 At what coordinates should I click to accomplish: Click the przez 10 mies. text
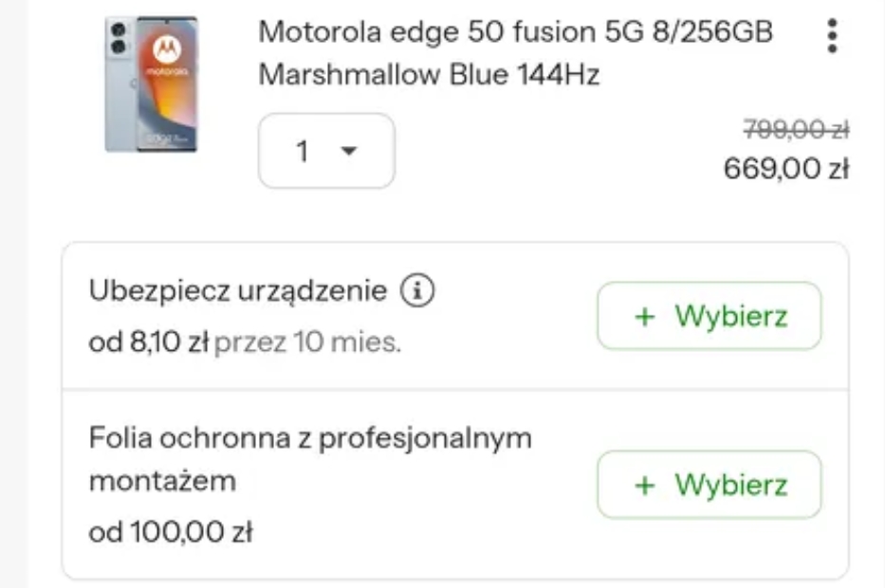coord(308,341)
